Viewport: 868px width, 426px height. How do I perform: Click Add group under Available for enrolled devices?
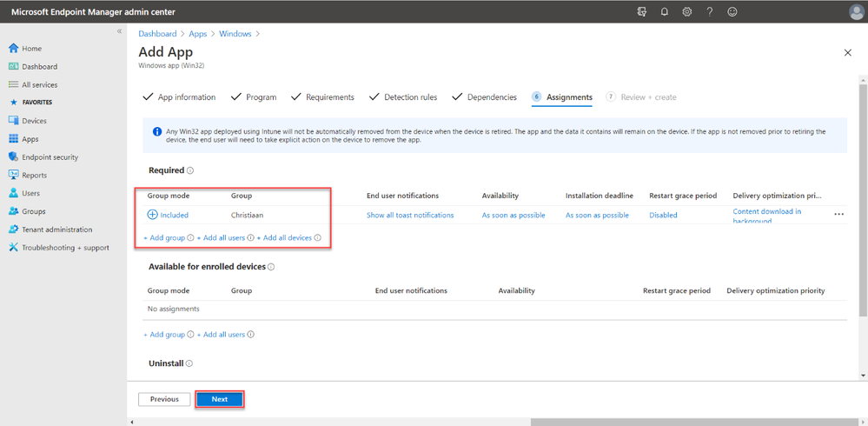pos(164,335)
